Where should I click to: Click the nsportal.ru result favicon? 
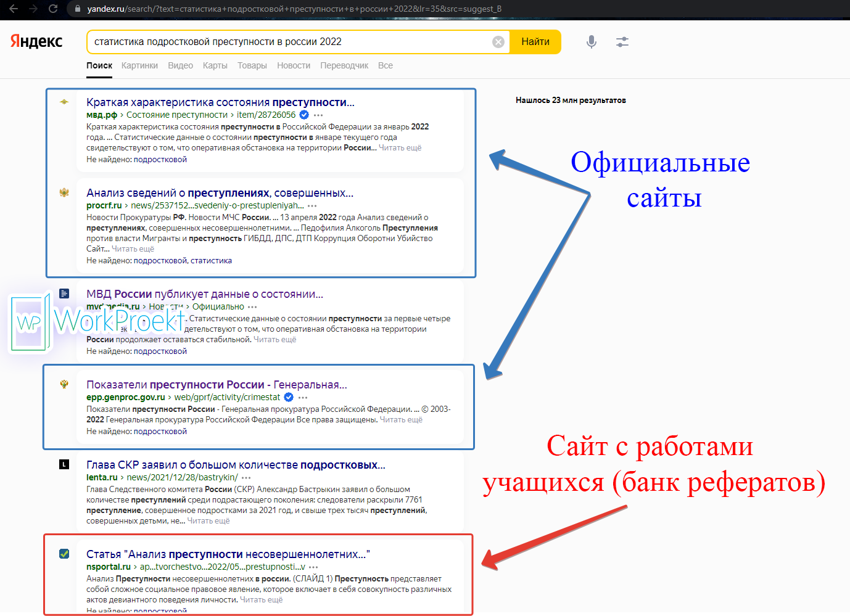(64, 554)
